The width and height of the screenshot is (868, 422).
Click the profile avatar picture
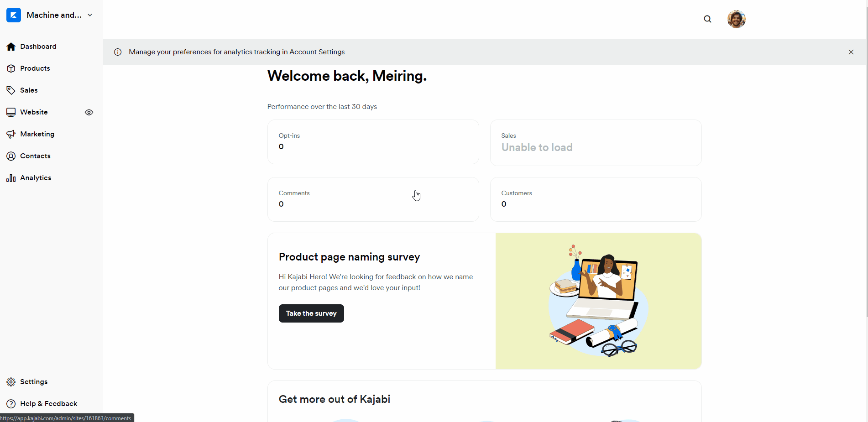736,19
